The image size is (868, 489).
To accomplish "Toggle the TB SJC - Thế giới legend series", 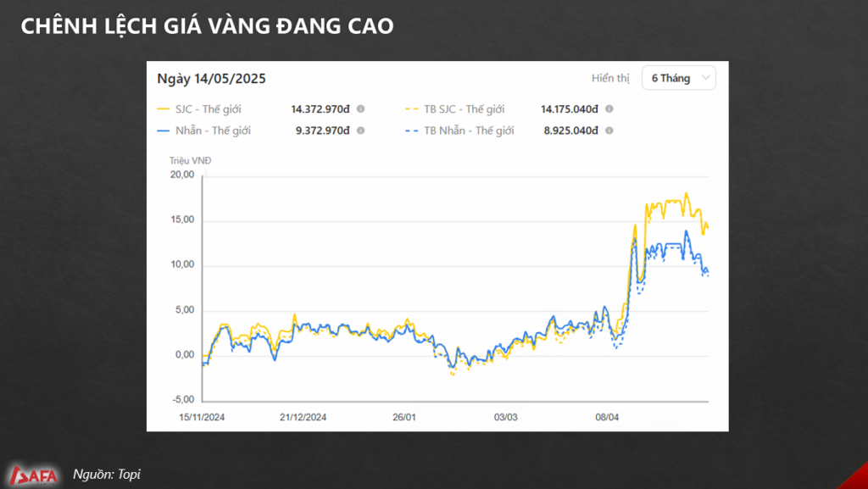I will click(x=455, y=109).
